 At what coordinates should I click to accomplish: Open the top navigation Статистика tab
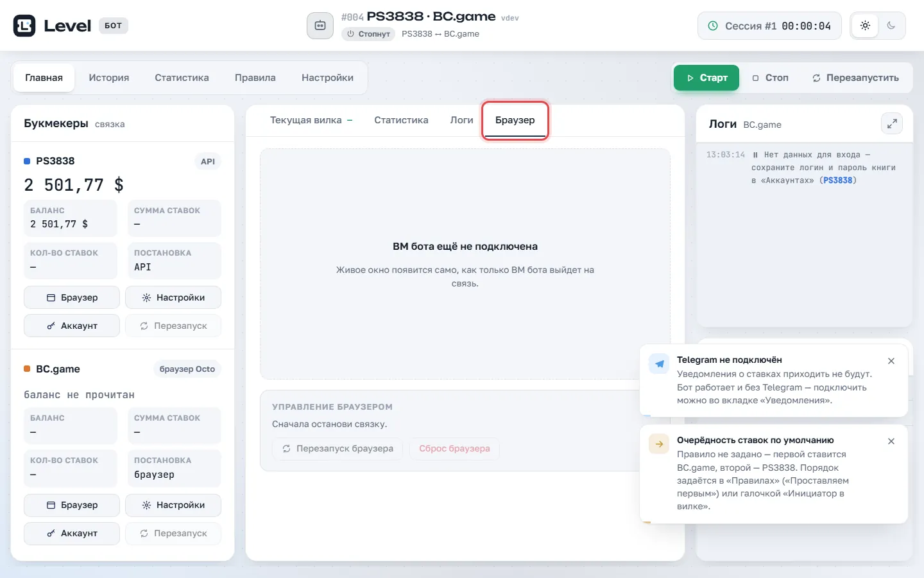pos(182,78)
